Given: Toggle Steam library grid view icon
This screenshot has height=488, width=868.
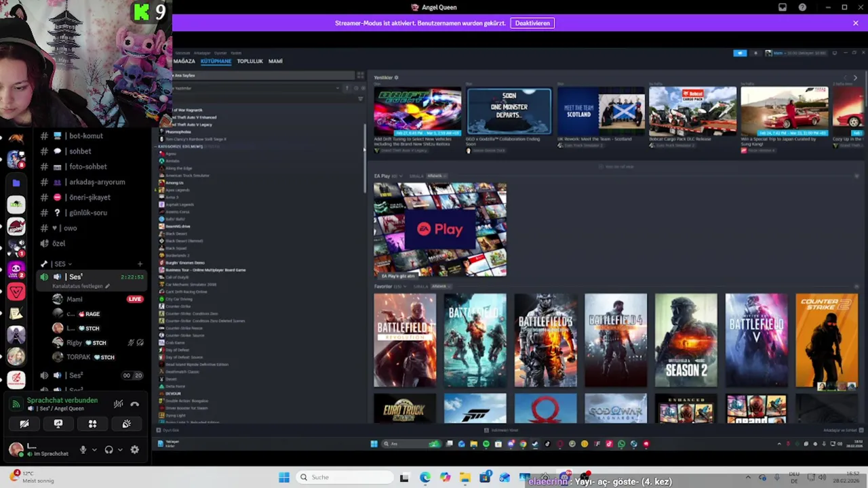Looking at the screenshot, I should (x=360, y=75).
